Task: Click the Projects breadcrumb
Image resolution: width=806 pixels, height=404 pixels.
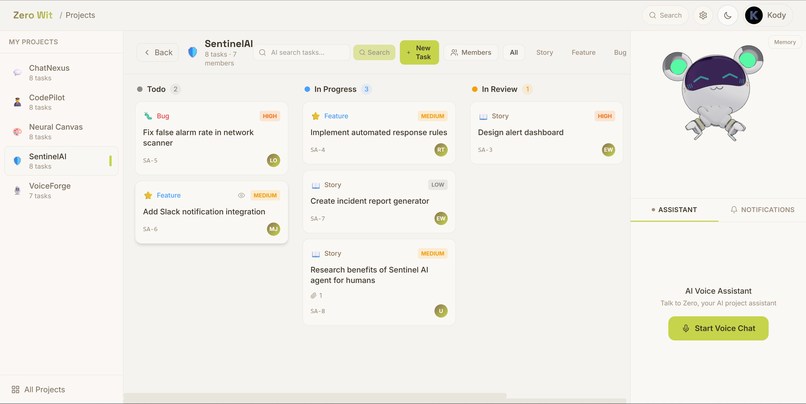Action: [80, 15]
